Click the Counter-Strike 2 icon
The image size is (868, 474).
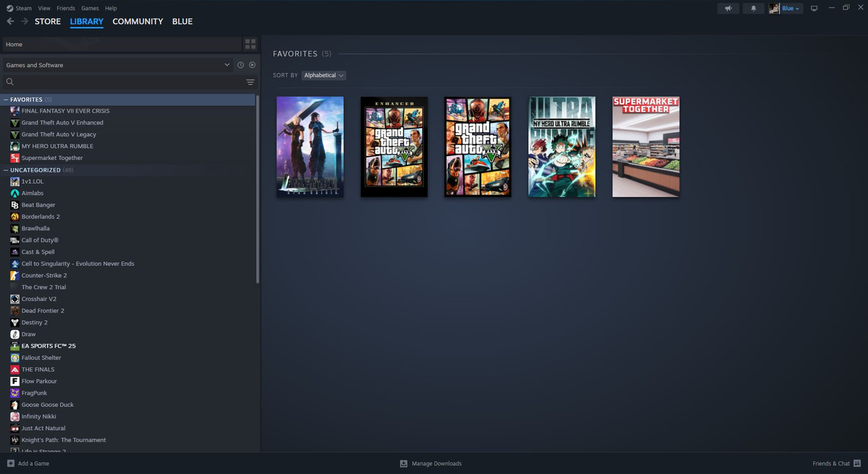tap(15, 275)
